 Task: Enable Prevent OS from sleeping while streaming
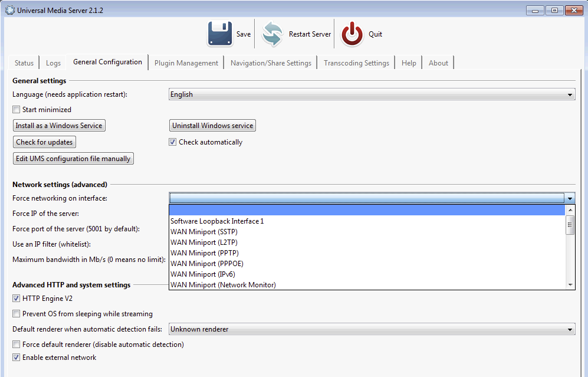pyautogui.click(x=16, y=314)
